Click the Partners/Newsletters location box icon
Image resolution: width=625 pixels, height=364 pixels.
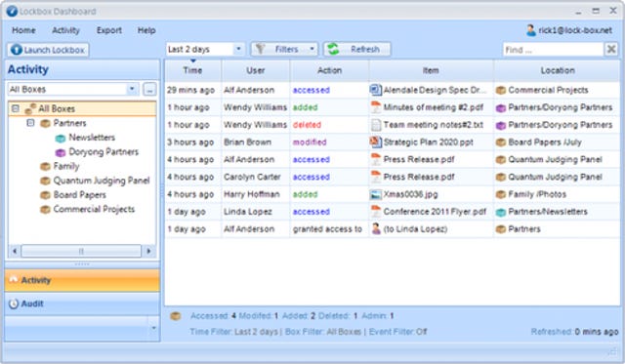[x=501, y=212]
